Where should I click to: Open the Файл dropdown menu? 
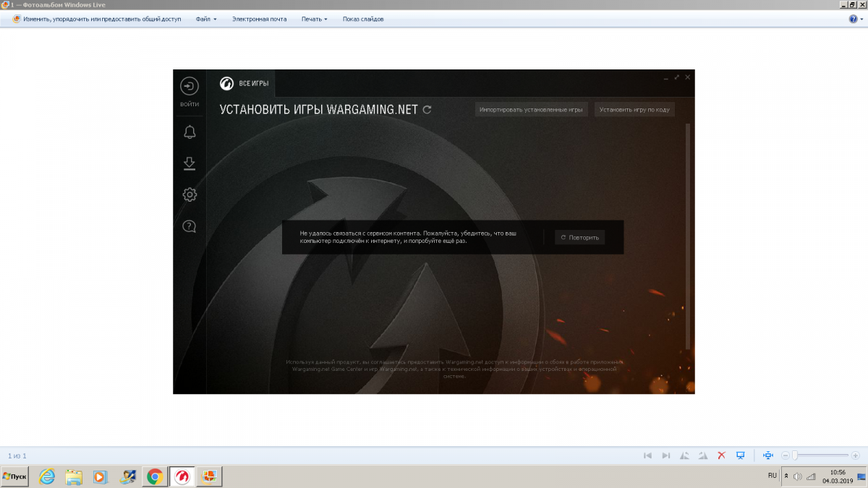[206, 20]
